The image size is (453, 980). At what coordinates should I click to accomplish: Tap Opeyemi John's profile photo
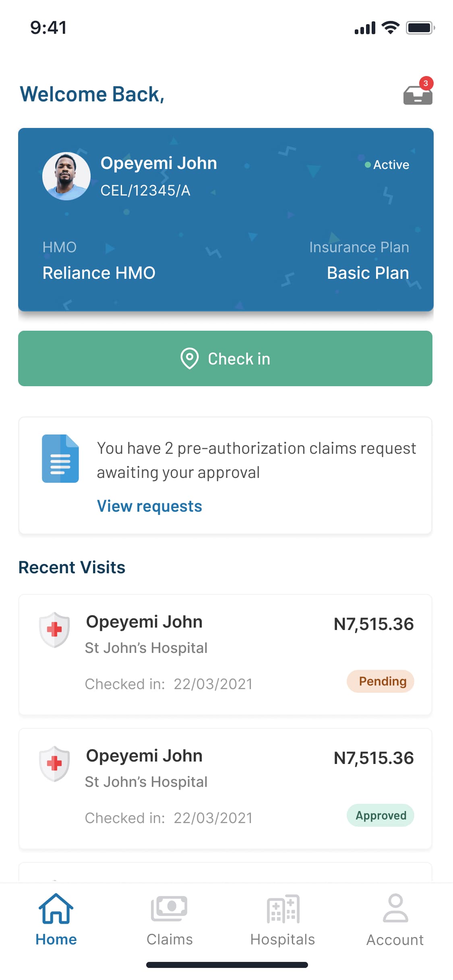(x=66, y=176)
